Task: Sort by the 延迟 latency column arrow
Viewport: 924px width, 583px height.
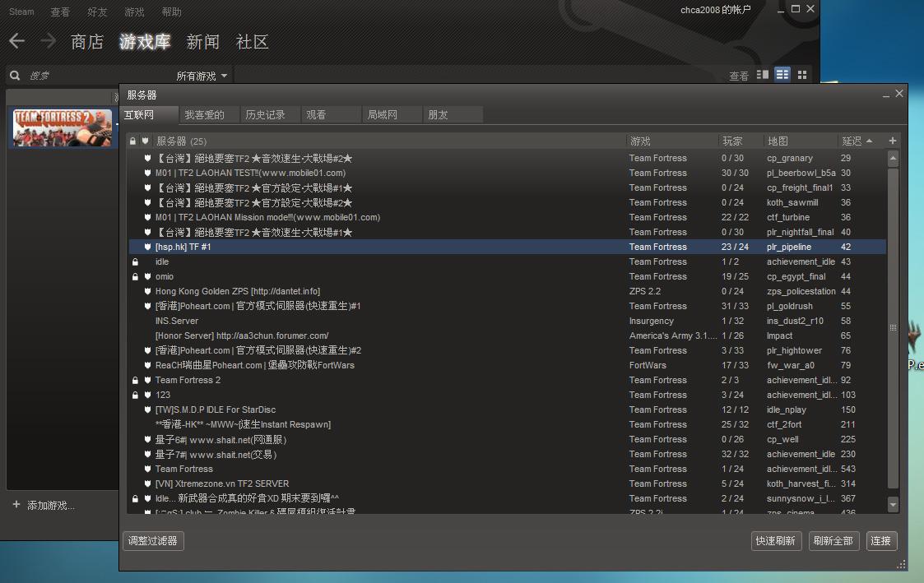Action: tap(869, 141)
